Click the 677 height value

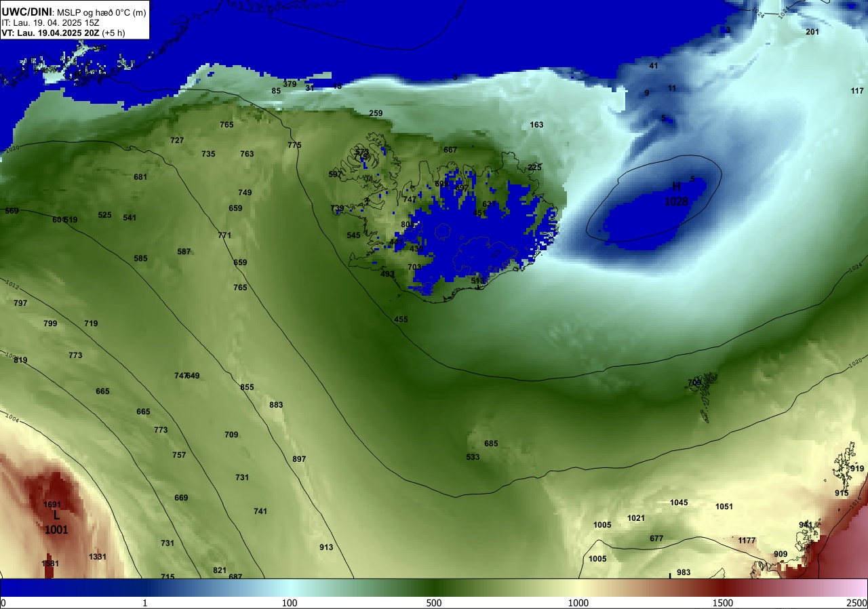(656, 538)
